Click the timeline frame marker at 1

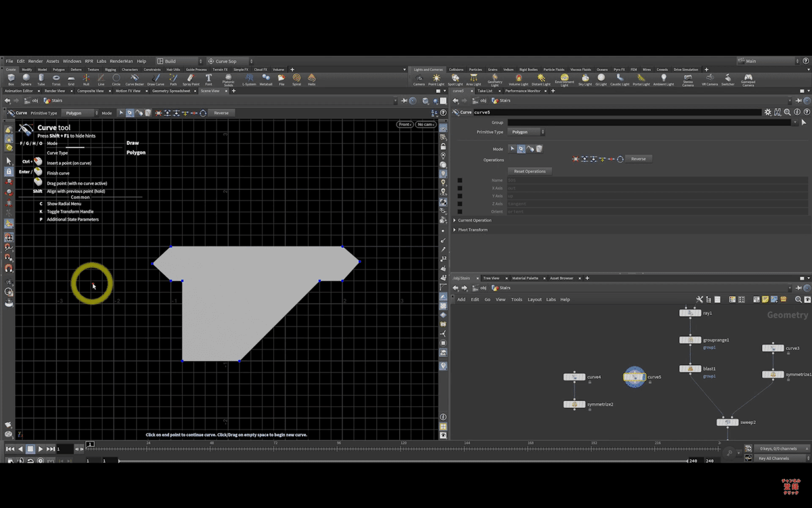(90, 444)
